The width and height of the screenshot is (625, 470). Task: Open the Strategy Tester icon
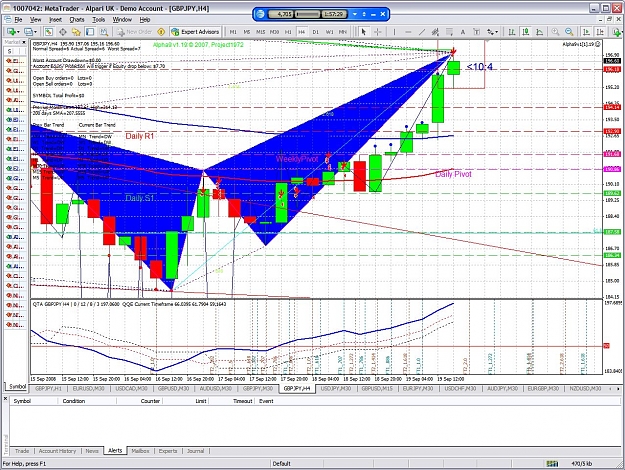point(104,32)
